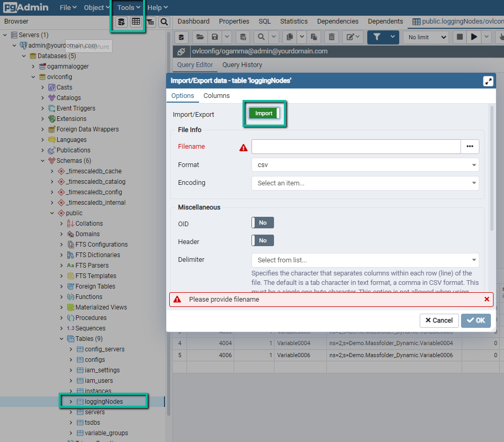Click the Open File folder icon
Screen dimensions: 504x442
click(199, 37)
